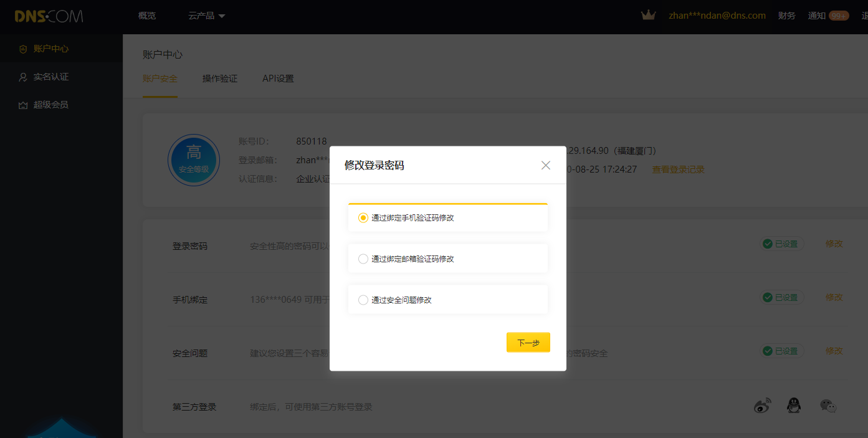Click the Weibo login icon
This screenshot has height=438, width=868.
(x=762, y=406)
